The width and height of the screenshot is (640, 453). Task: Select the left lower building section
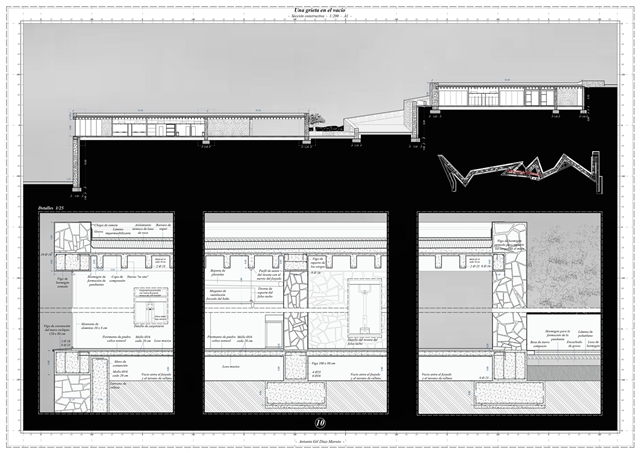click(190, 126)
